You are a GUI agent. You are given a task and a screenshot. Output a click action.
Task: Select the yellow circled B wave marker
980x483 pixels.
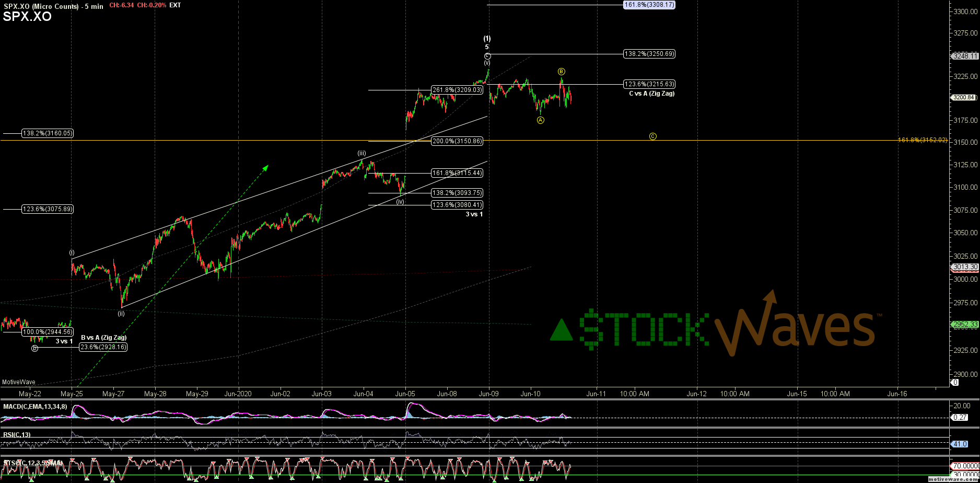click(x=561, y=72)
